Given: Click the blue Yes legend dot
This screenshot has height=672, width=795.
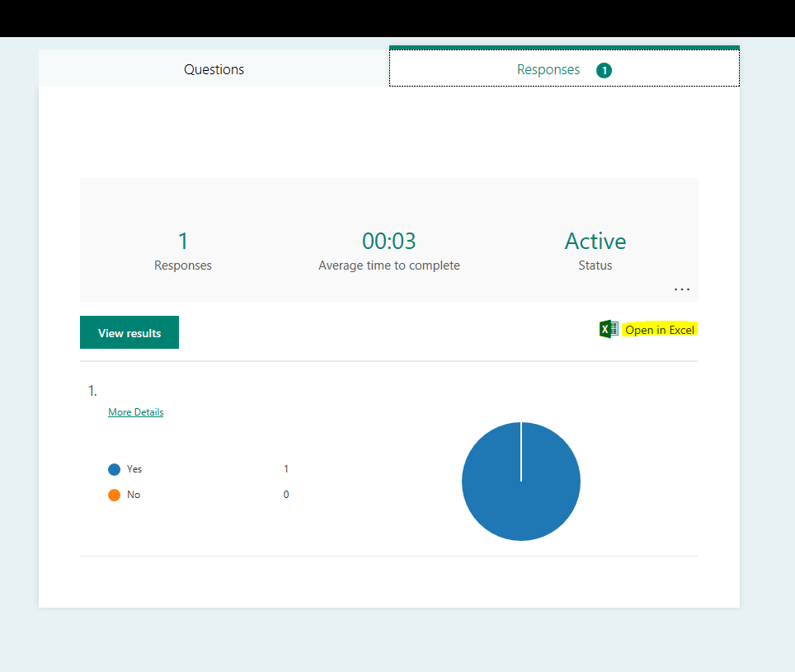Looking at the screenshot, I should point(114,469).
